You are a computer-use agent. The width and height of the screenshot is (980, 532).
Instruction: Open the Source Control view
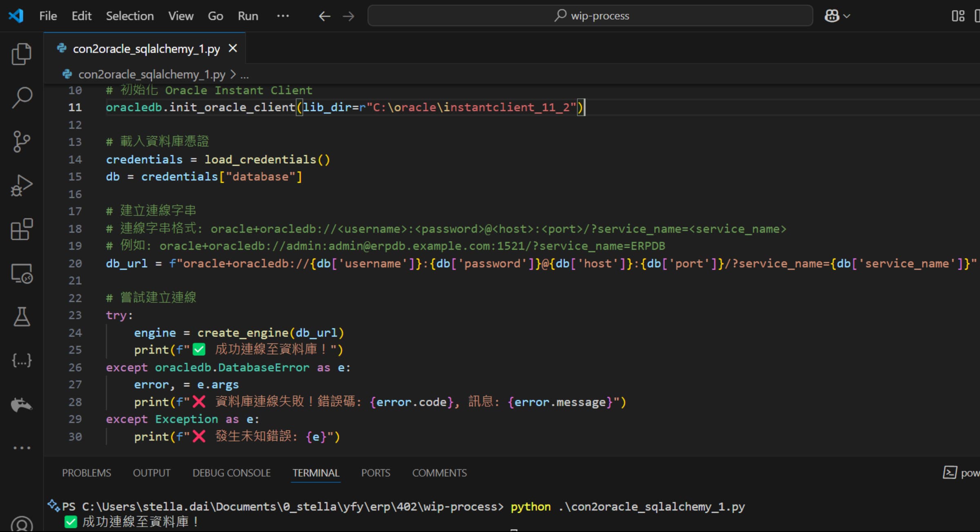22,142
